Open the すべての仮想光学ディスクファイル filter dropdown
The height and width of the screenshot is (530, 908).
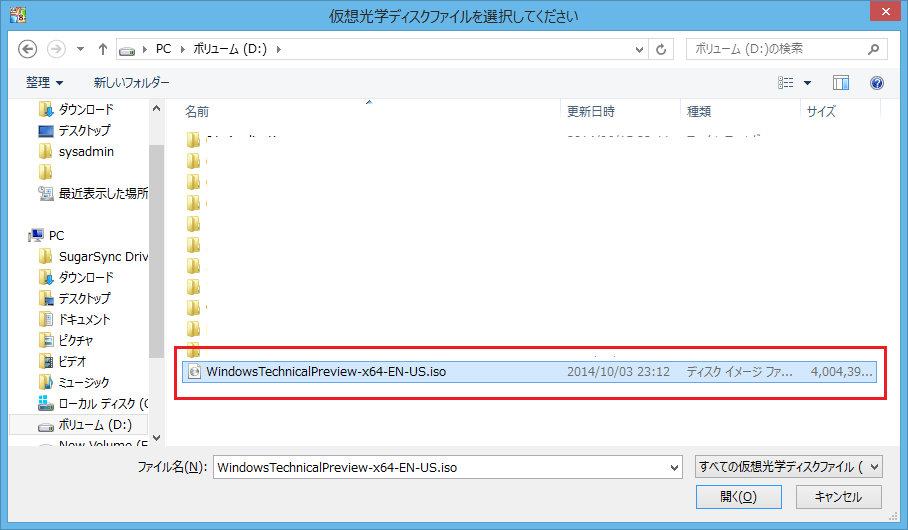(789, 466)
